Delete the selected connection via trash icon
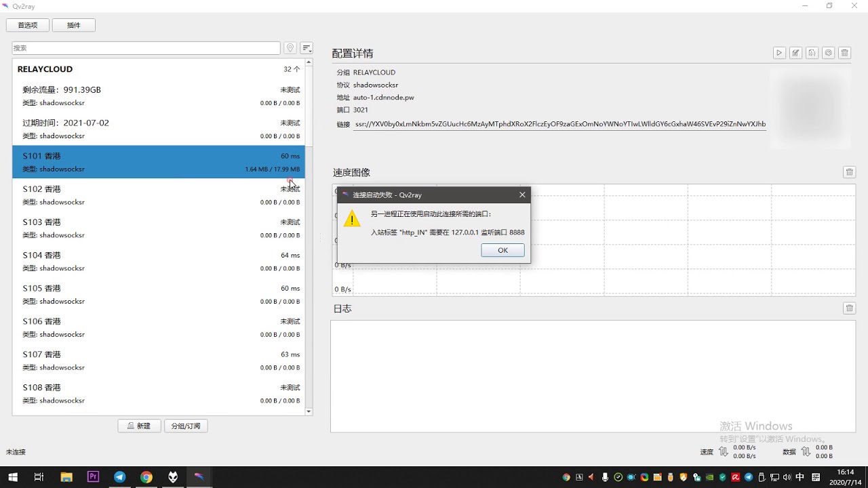Image resolution: width=868 pixels, height=488 pixels. click(x=844, y=53)
